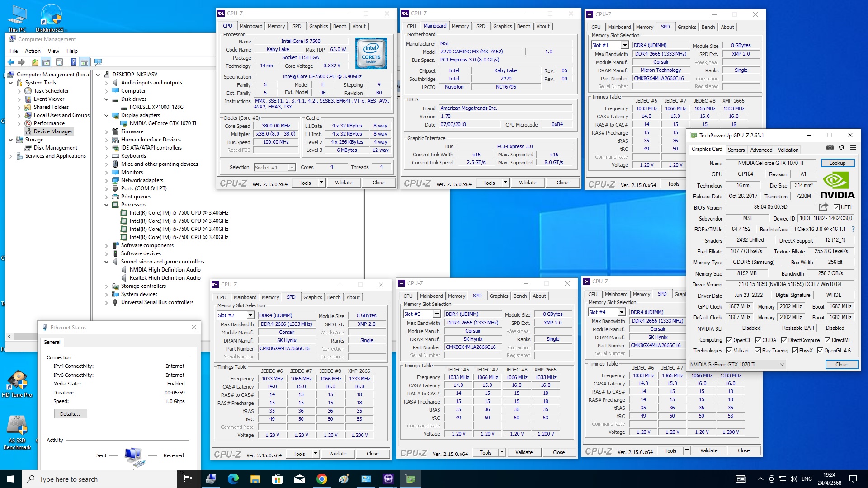Expand the Network adapters node
Viewport: 868px width, 488px height.
click(x=107, y=180)
